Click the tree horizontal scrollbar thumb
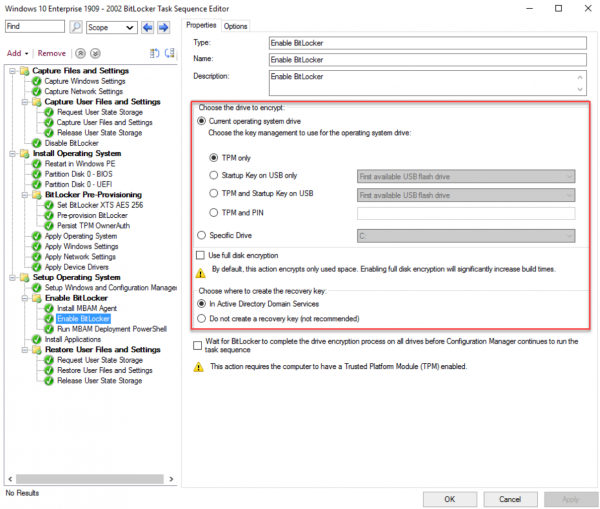 pyautogui.click(x=90, y=479)
